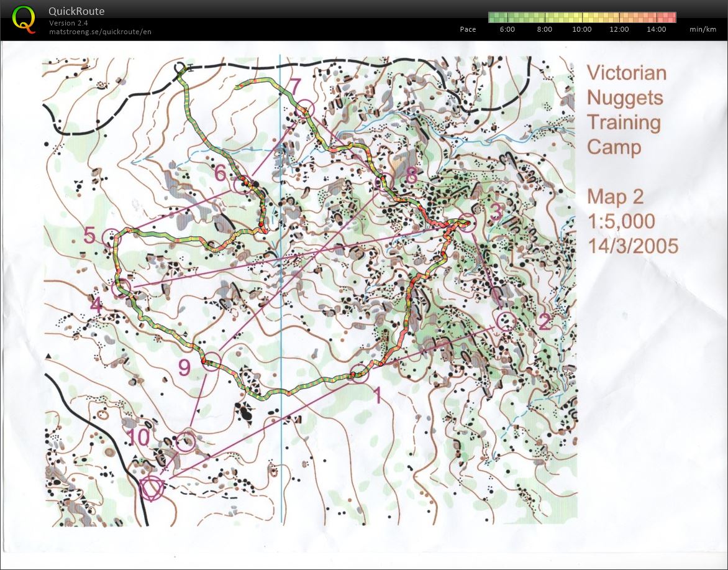Click the green end of pace legend
Screen dimensions: 728x570
[494, 17]
